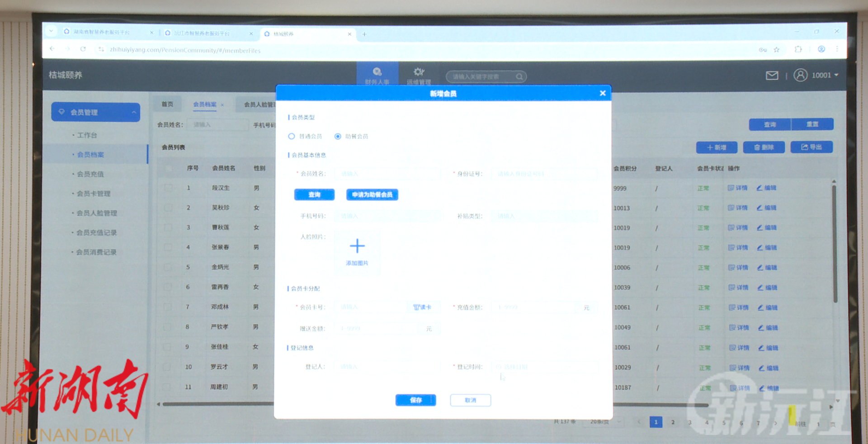Click the 运维管理 gear icon
This screenshot has width=868, height=444.
[x=419, y=72]
